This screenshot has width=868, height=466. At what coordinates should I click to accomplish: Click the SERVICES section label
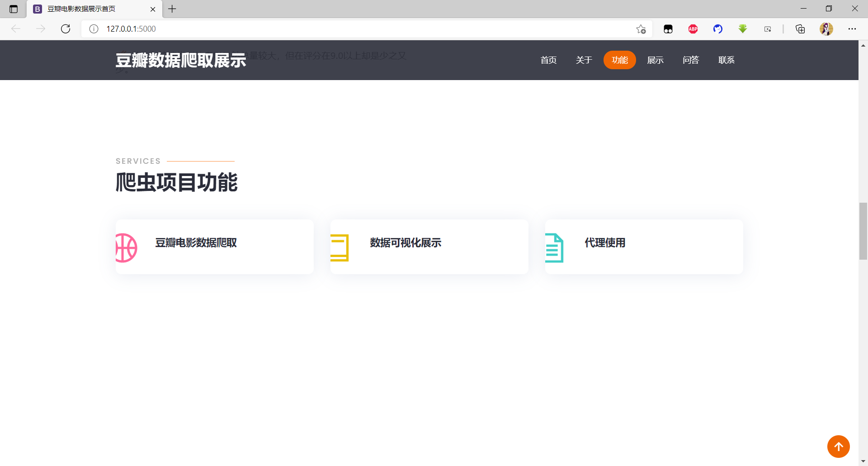coord(138,161)
